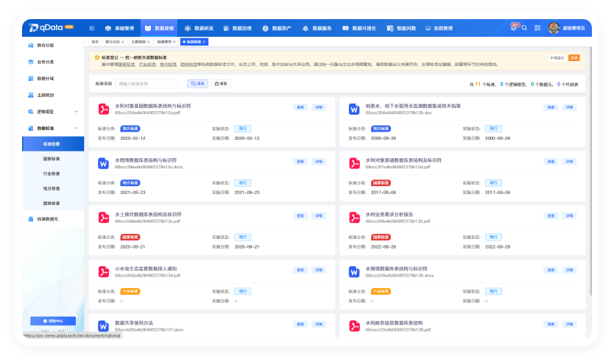Open the layout grid icon beside search
Viewport: 614px width, 364px height.
click(537, 28)
